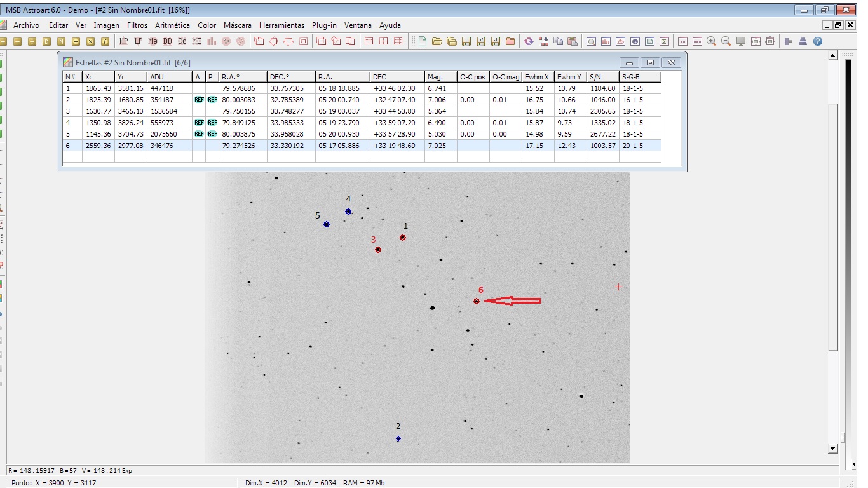Open the Filtros menu
Viewport: 868px width, 488px height.
click(x=137, y=25)
